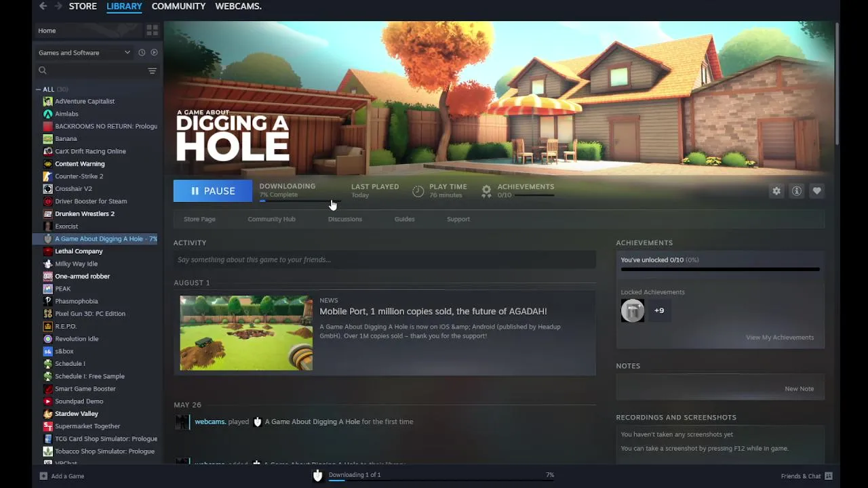This screenshot has height=488, width=868.
Task: Go forward with the right arrow
Action: [58, 6]
